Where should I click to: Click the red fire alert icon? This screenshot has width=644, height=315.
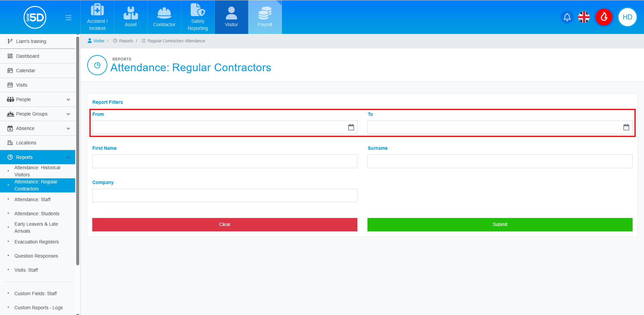(604, 17)
